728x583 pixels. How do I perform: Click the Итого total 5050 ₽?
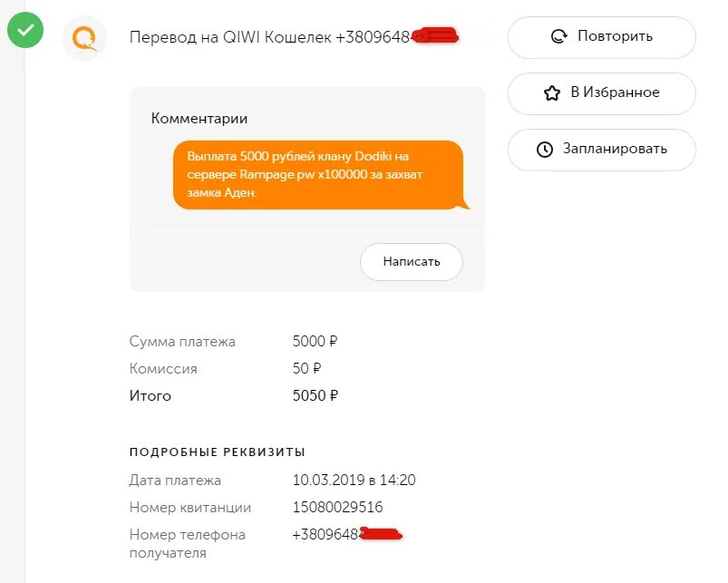pos(315,396)
